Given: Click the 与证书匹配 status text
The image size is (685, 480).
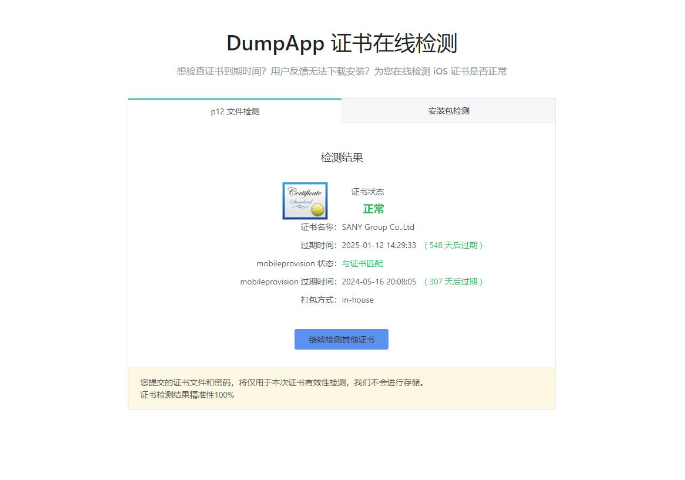Looking at the screenshot, I should pyautogui.click(x=362, y=263).
